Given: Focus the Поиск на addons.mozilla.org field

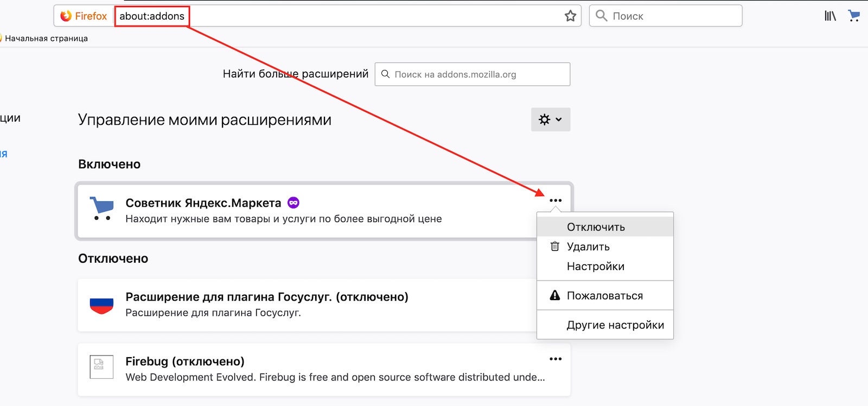Looking at the screenshot, I should (473, 74).
